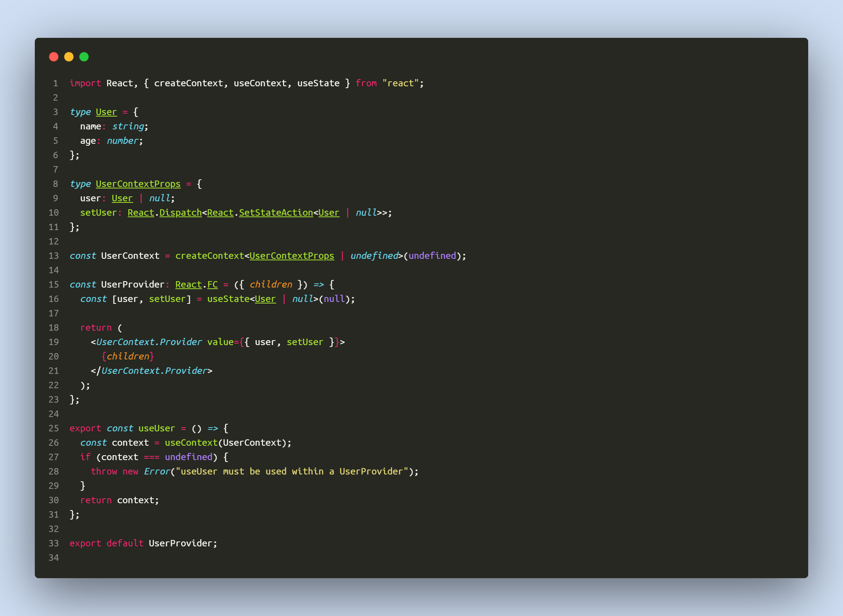Click the type name "User" on line 3

pyautogui.click(x=106, y=112)
